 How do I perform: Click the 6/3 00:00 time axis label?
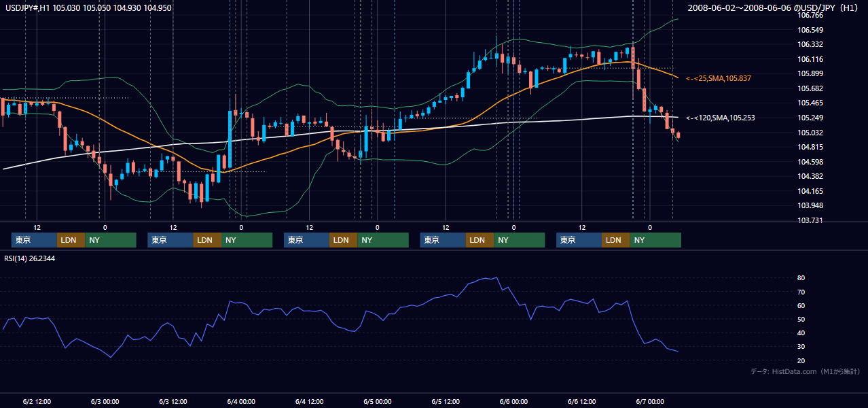[105, 401]
